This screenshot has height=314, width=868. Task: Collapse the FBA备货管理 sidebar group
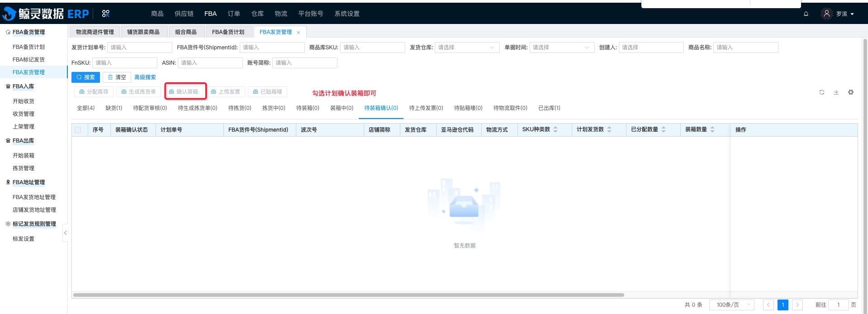click(28, 32)
